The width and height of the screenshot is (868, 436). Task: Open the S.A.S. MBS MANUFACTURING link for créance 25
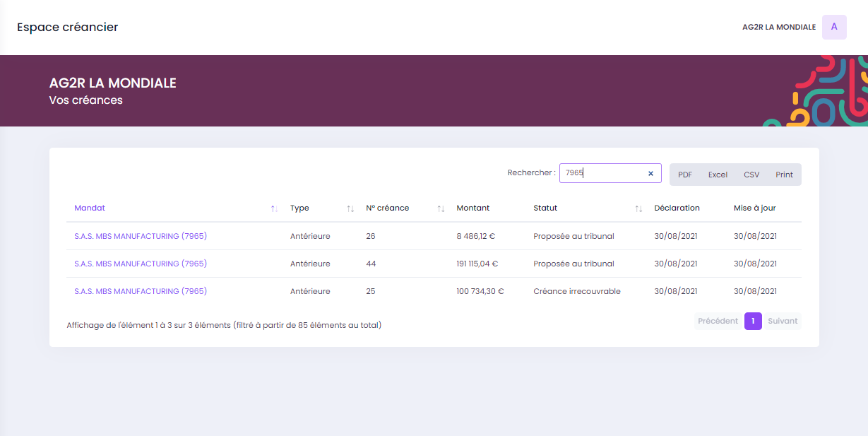141,291
